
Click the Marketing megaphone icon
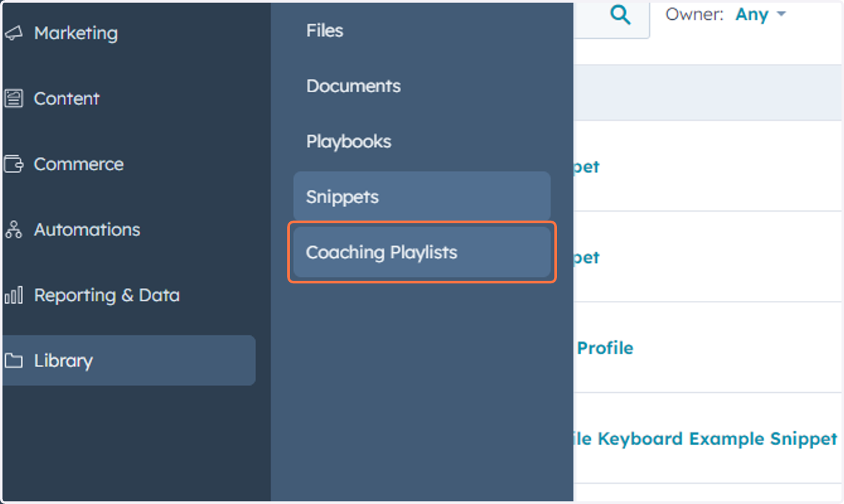point(13,33)
